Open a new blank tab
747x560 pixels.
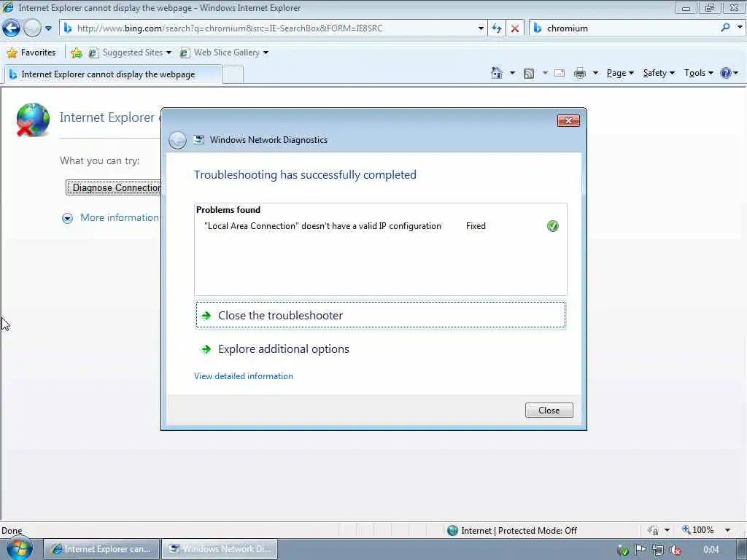pos(233,75)
